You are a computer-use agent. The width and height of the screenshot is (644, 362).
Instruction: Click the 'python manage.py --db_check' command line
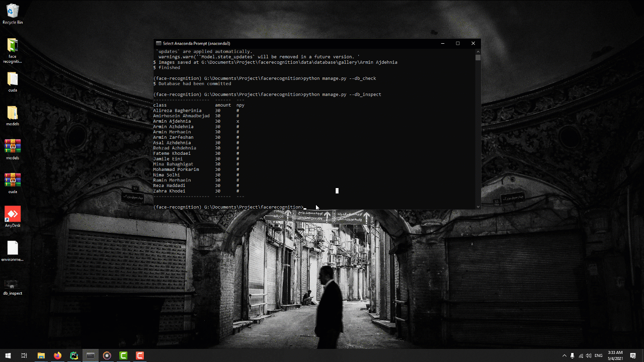pyautogui.click(x=265, y=78)
